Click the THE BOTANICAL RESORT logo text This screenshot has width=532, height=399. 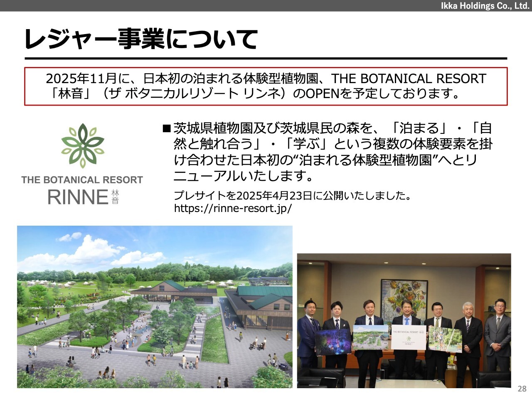coord(82,180)
